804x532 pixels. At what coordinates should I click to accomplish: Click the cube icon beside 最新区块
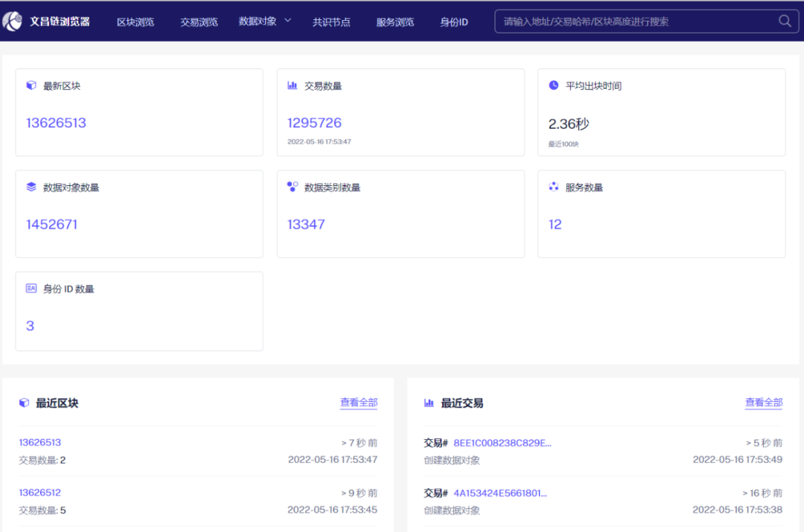31,85
